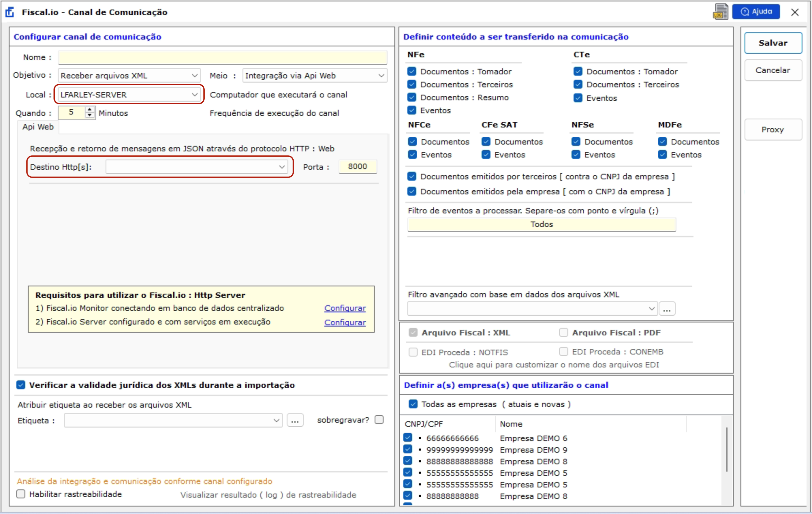Toggle CFe SAT Documentos checkbox
The width and height of the screenshot is (812, 514).
[x=486, y=141]
